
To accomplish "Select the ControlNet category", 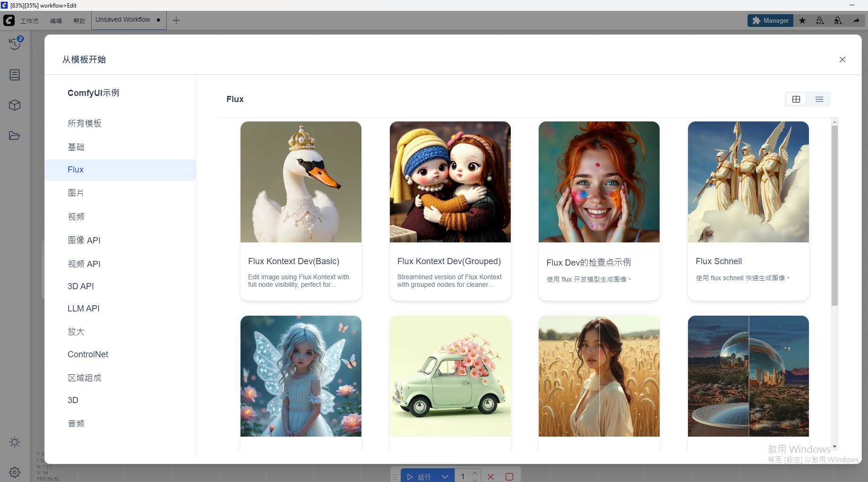I will pyautogui.click(x=120, y=354).
